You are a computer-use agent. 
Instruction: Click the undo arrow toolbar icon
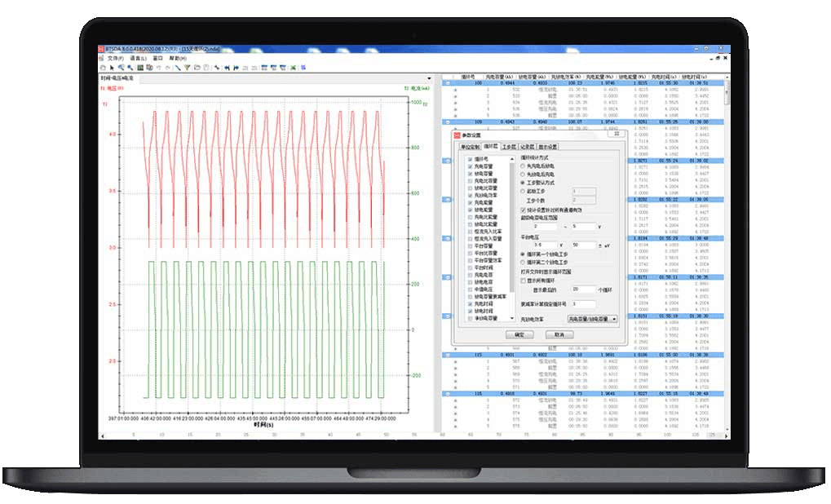[x=158, y=68]
